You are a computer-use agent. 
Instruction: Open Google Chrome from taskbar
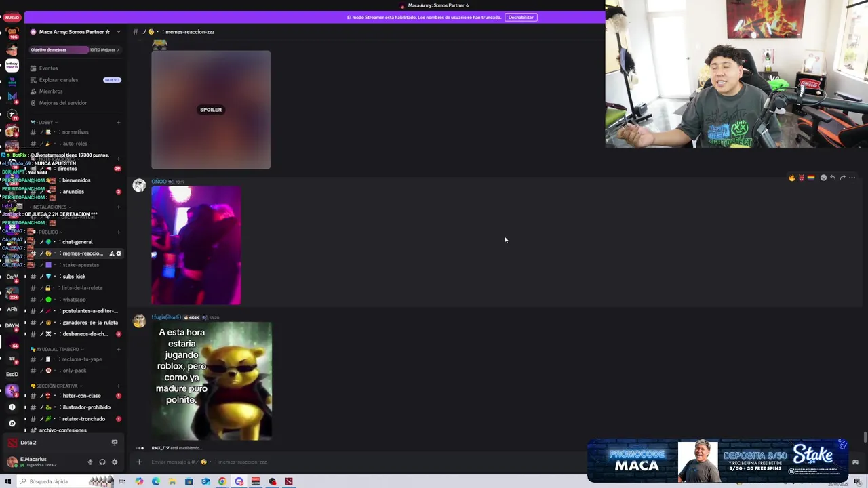click(222, 482)
